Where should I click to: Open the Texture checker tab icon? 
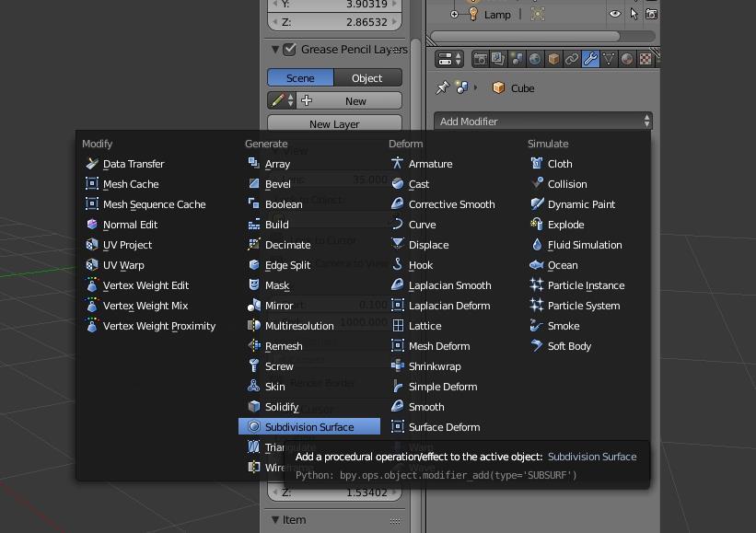point(646,59)
